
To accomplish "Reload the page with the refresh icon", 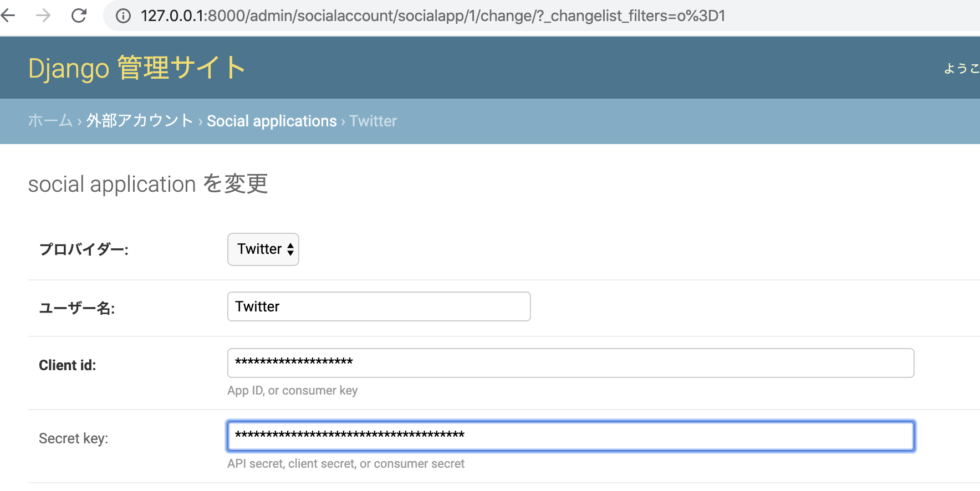I will (79, 16).
